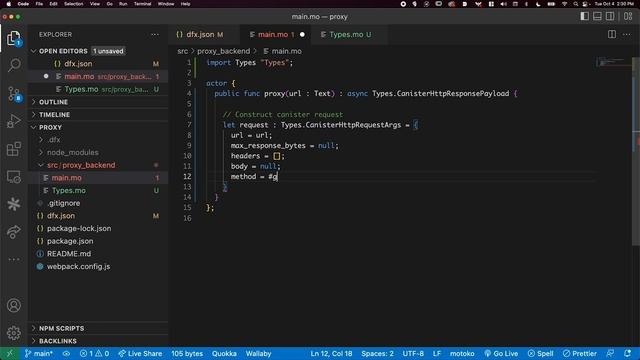Viewport: 640px width, 360px height.
Task: Open .gitignore file
Action: (98, 203)
